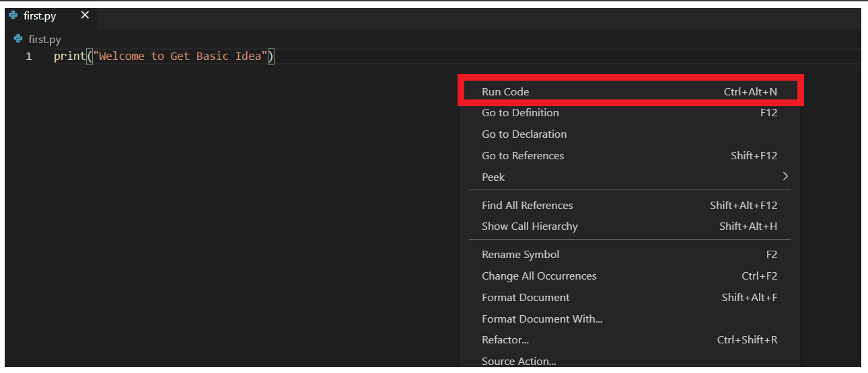The height and width of the screenshot is (373, 868).
Task: Close the first.py editor tab
Action: coord(85,15)
